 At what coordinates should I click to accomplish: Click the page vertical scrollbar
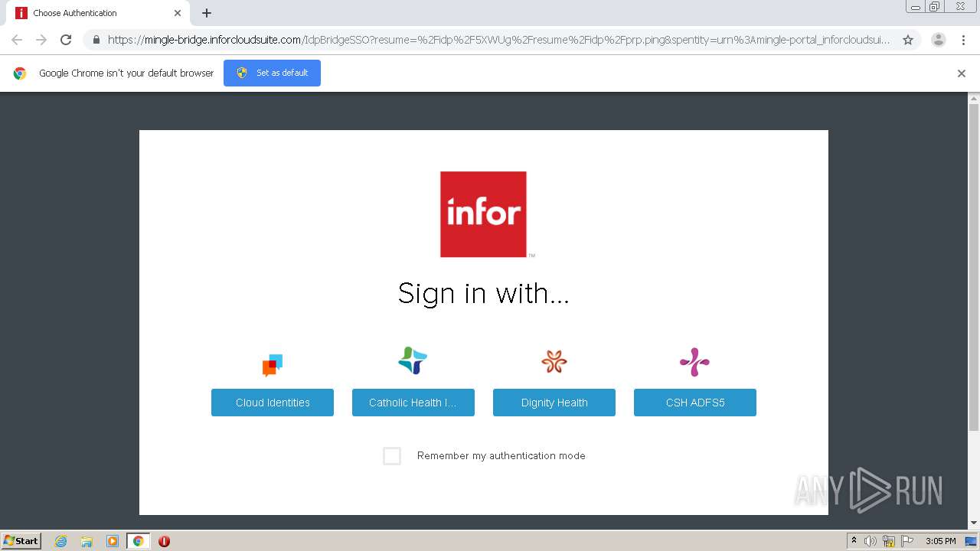click(x=974, y=268)
